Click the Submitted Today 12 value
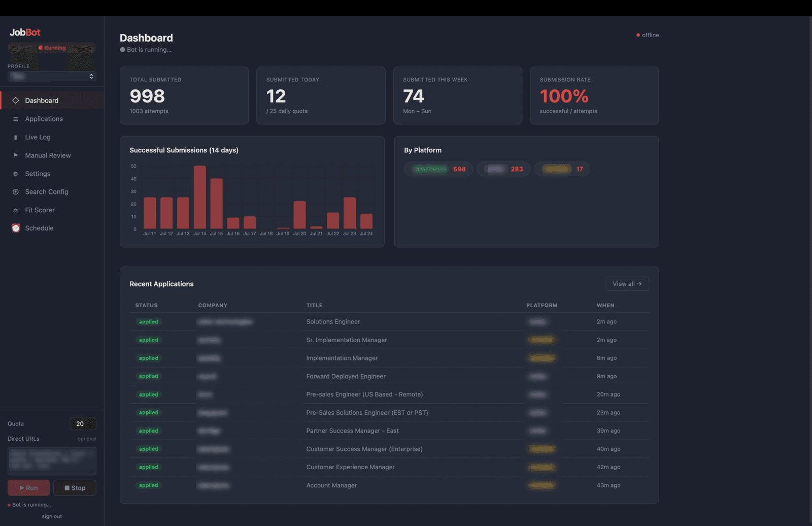The image size is (812, 526). (276, 96)
